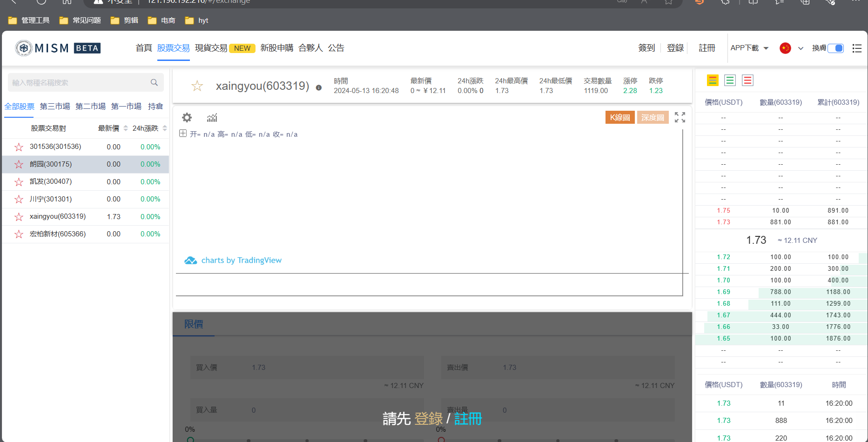Open 現貨交易 menu item

(x=211, y=48)
